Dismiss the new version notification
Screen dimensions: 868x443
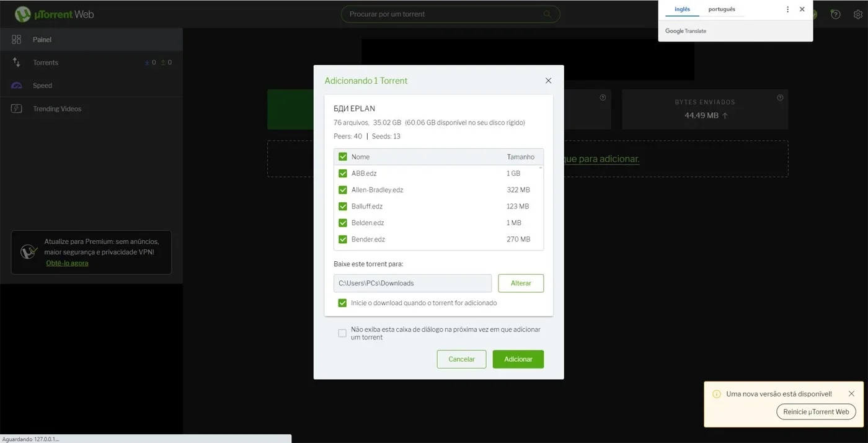point(851,393)
